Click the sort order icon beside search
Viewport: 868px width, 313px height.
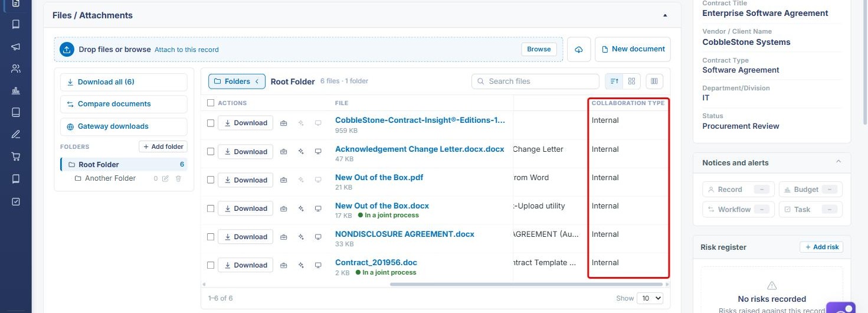pos(614,81)
